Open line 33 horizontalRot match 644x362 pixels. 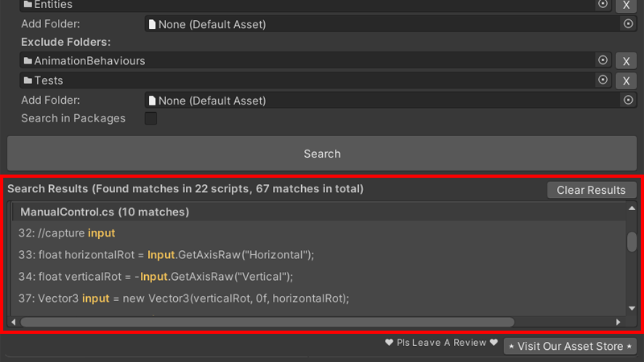click(166, 255)
